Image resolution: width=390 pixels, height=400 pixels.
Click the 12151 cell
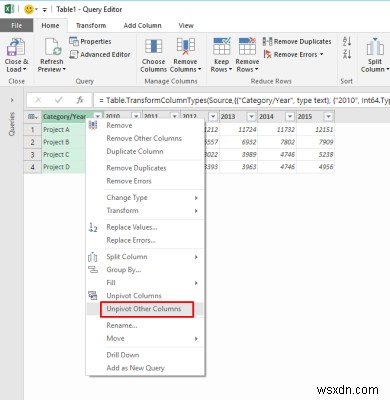[x=315, y=130]
